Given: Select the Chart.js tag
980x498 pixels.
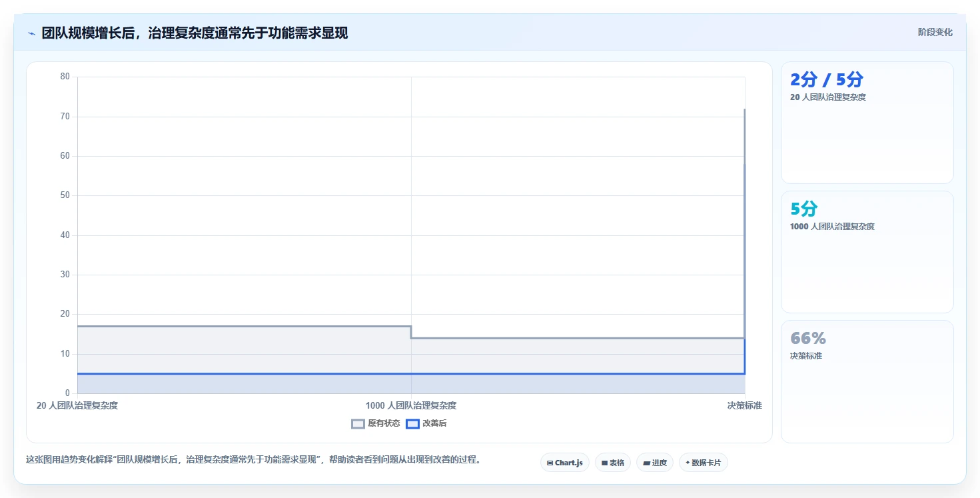Looking at the screenshot, I should (x=564, y=463).
